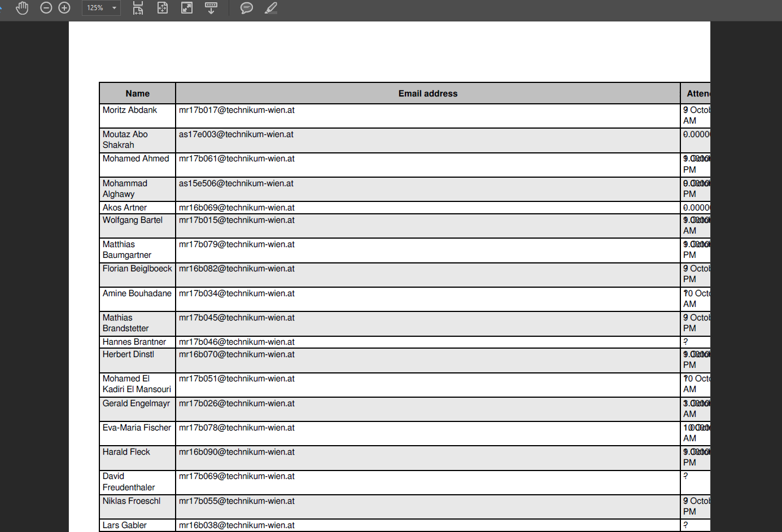Screen dimensions: 782x532
Task: Select email as17e003@technikum-wien.at
Action: click(236, 134)
